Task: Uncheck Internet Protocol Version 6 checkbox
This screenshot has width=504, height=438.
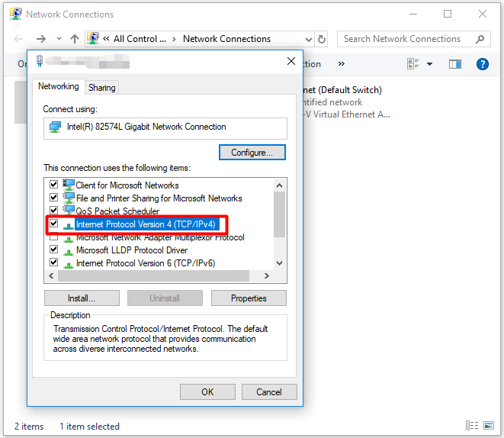Action: tap(53, 262)
